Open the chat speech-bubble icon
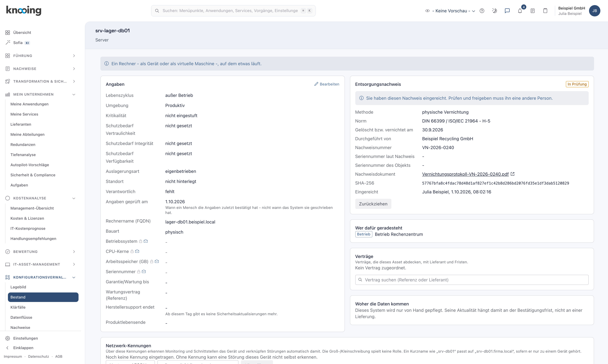 (507, 11)
